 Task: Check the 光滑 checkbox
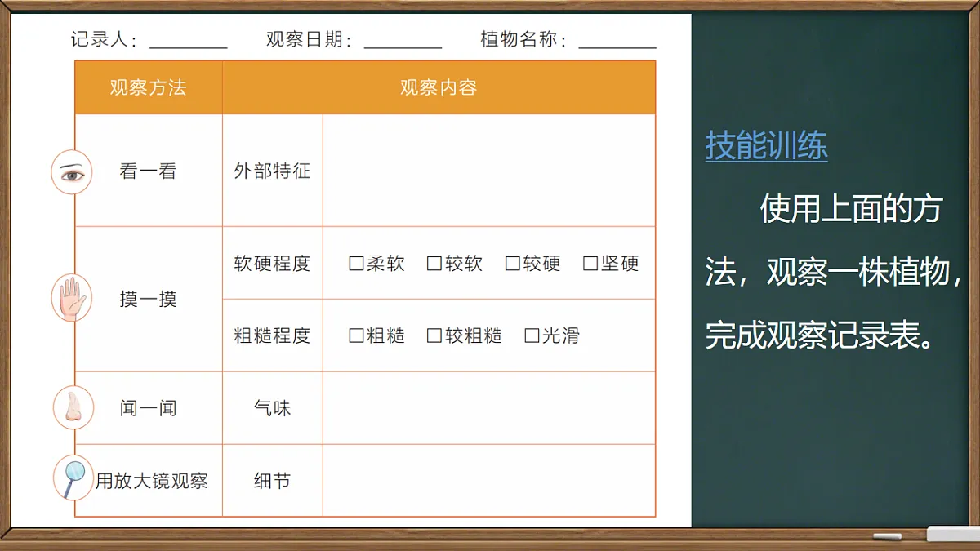pos(529,335)
